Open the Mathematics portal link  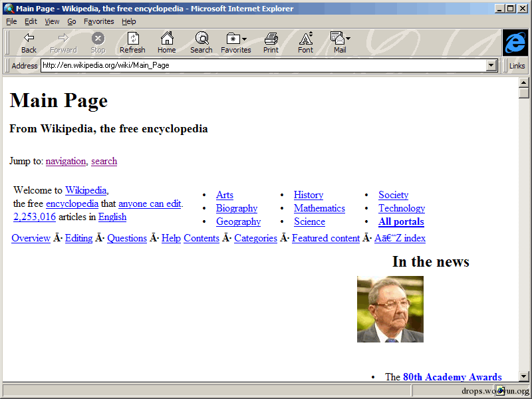(x=319, y=208)
